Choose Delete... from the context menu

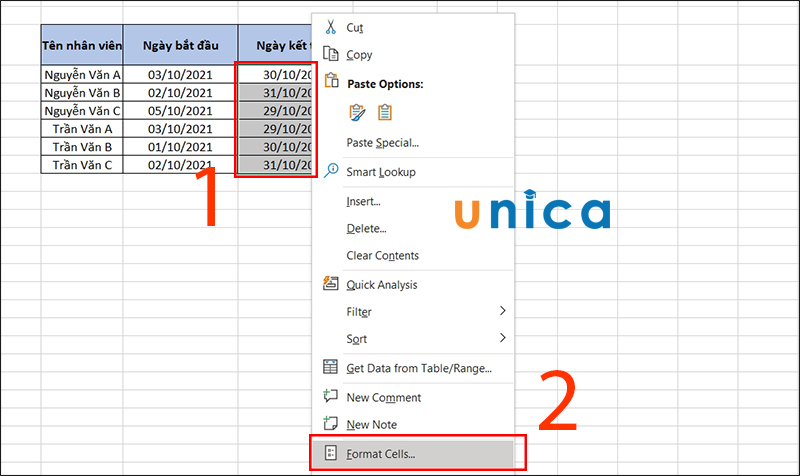[x=364, y=228]
